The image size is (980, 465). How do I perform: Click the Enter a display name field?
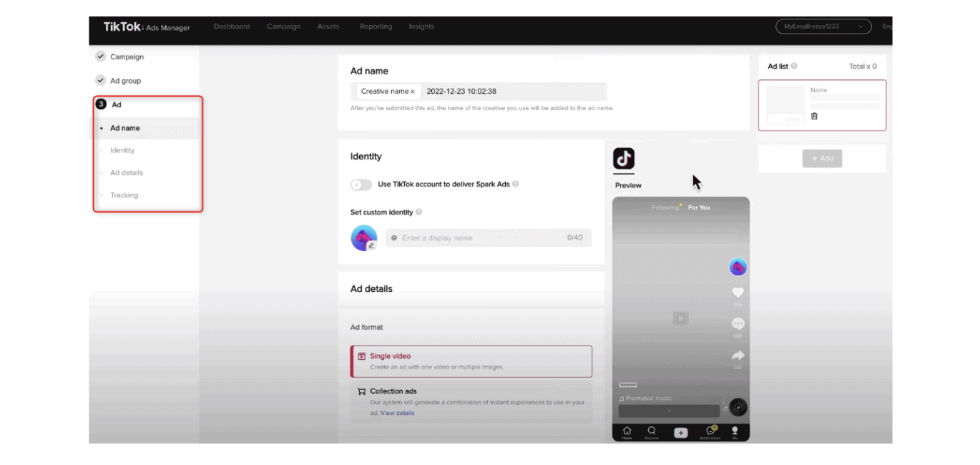489,238
